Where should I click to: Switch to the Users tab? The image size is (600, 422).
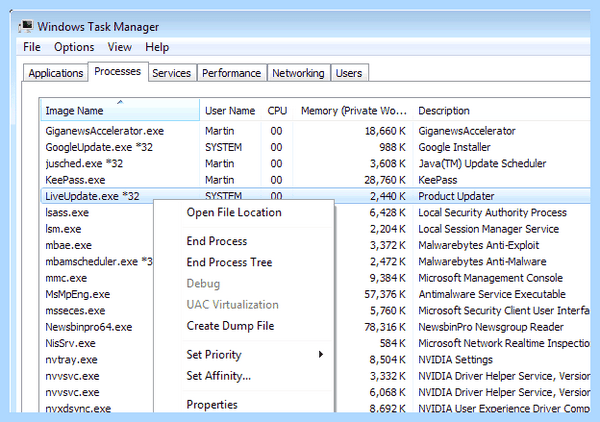(x=349, y=73)
